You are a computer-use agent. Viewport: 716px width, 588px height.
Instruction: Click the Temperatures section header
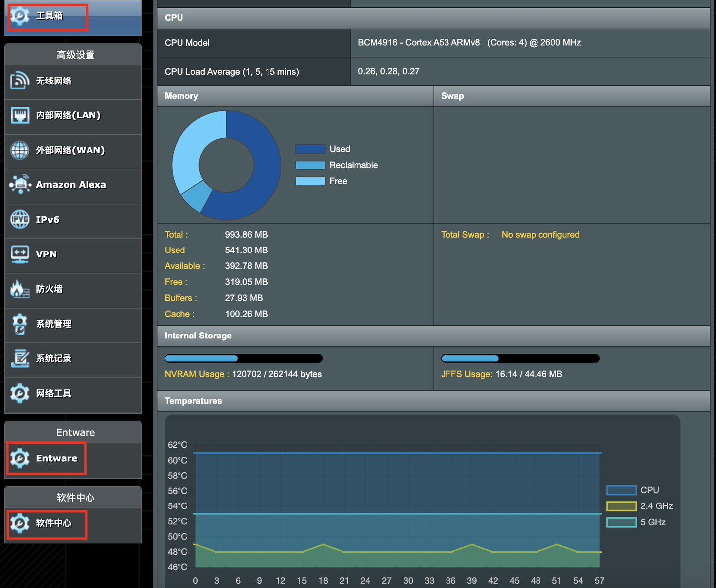coord(434,401)
